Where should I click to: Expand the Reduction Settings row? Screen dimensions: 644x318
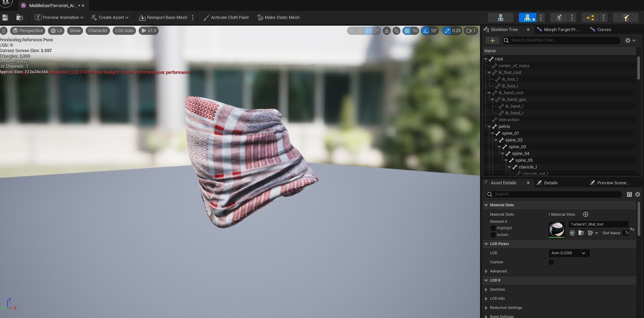[486, 308]
